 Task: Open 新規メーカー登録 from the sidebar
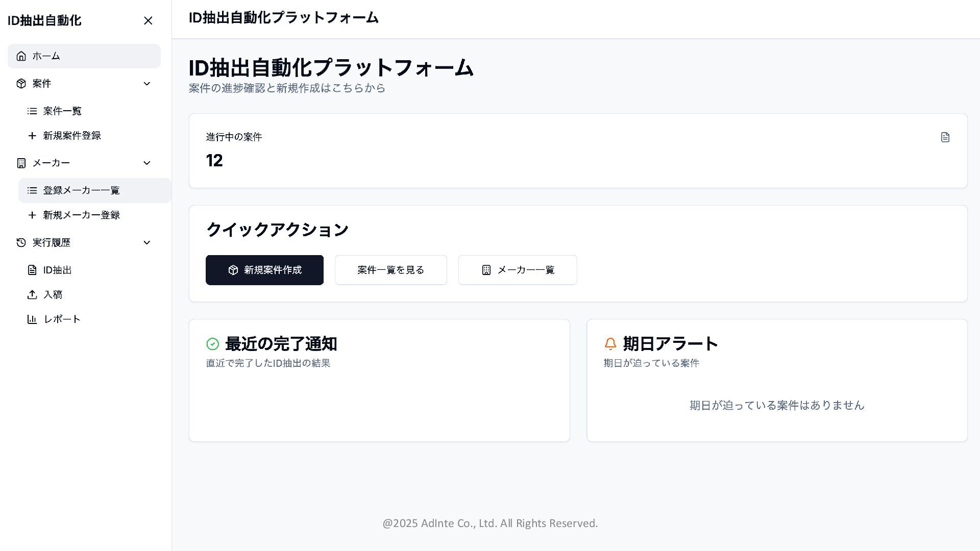pos(81,215)
